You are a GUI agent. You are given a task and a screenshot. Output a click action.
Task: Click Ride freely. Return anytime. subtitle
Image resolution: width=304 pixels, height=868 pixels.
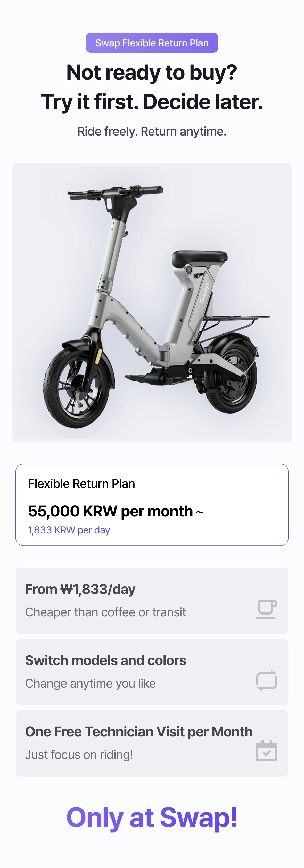click(152, 131)
